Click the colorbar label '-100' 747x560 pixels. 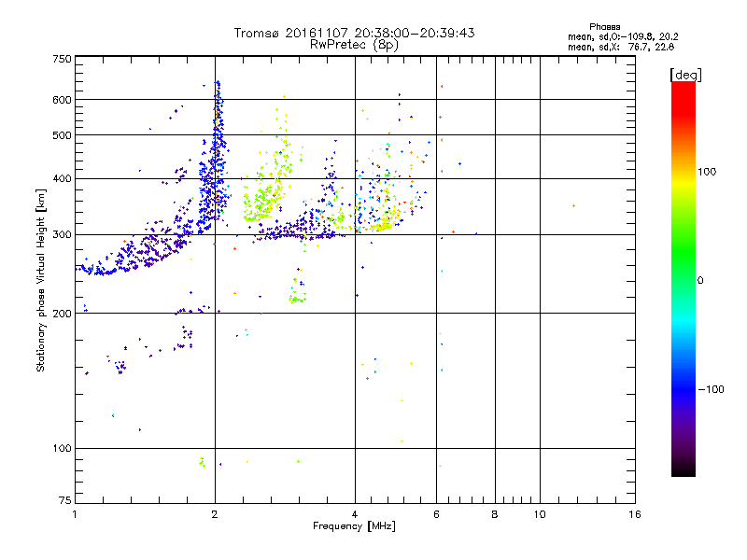coord(711,389)
